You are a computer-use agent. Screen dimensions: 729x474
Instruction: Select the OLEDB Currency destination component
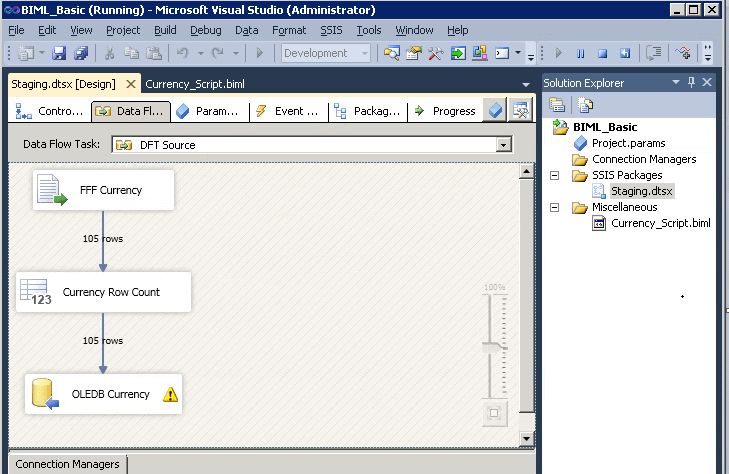103,394
